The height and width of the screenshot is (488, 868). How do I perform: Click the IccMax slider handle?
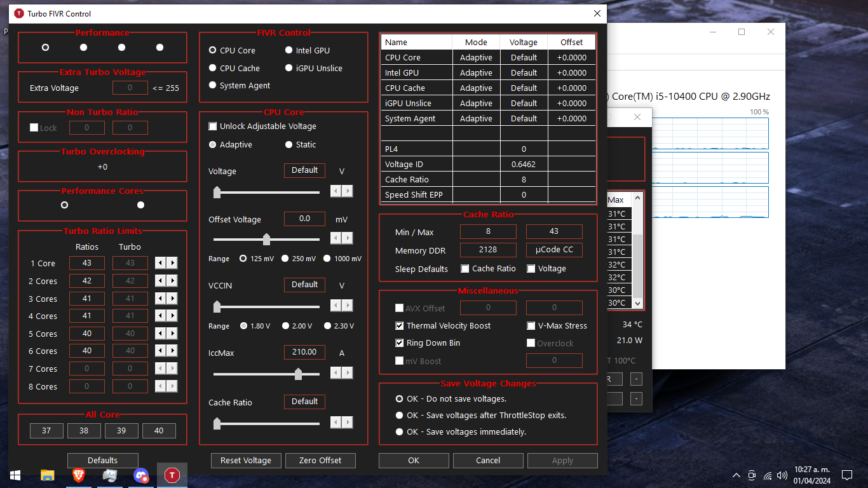(x=298, y=374)
